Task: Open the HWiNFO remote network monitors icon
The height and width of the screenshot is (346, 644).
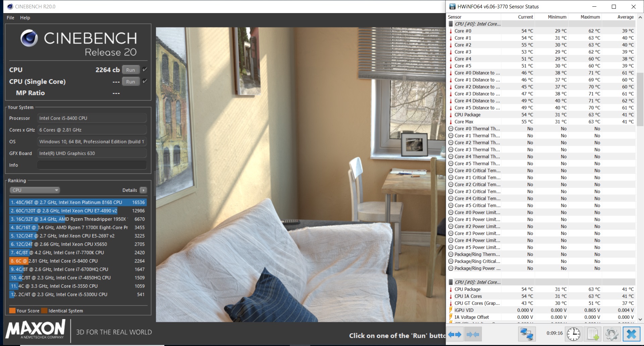Action: pos(526,334)
